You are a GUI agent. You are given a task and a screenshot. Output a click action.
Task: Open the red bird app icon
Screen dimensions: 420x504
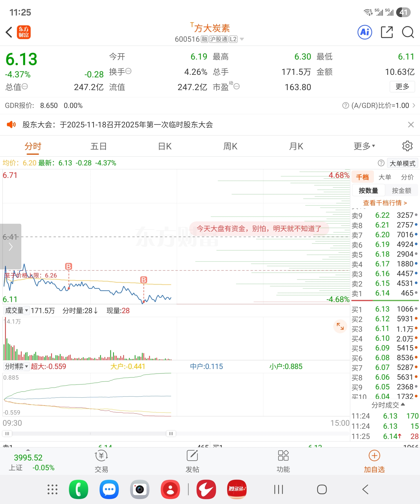pos(206,489)
